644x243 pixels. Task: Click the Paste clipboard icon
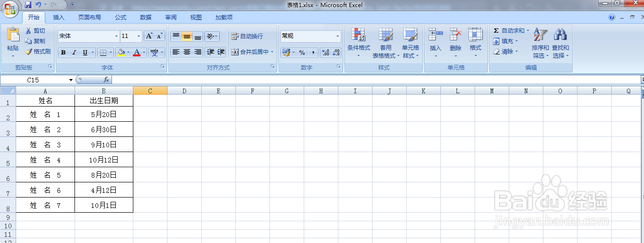(13, 35)
